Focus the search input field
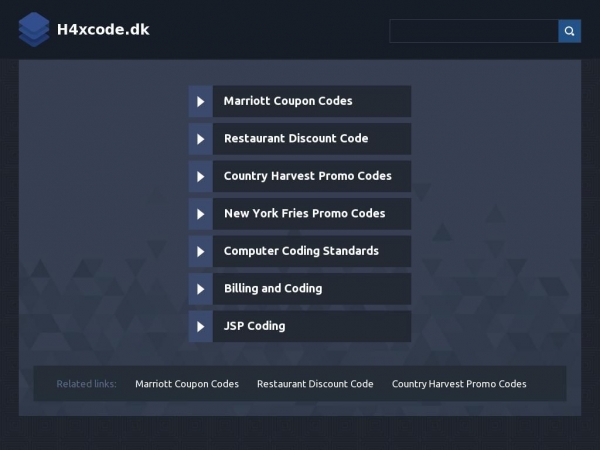The image size is (600, 450). 474,31
